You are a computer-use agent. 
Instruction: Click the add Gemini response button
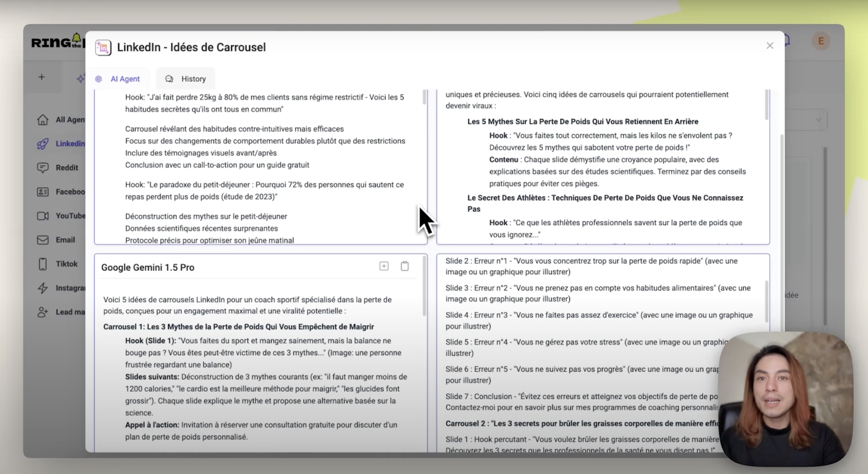[x=384, y=266]
